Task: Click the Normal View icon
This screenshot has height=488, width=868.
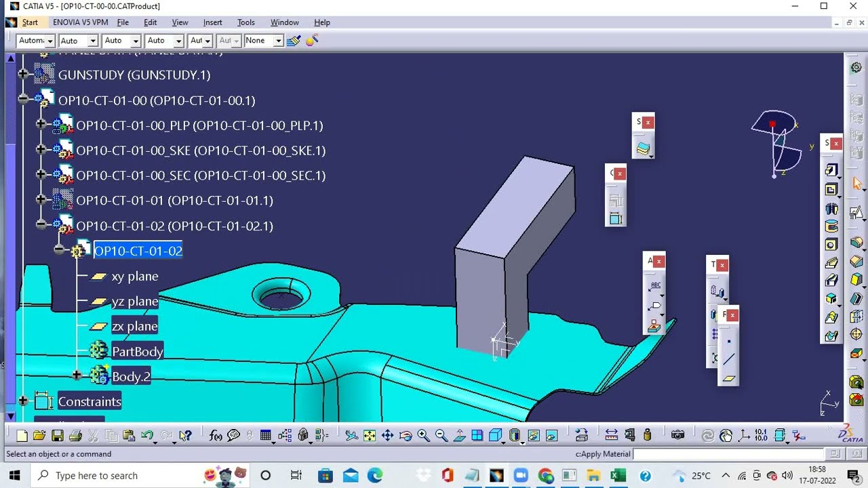Action: tap(460, 436)
